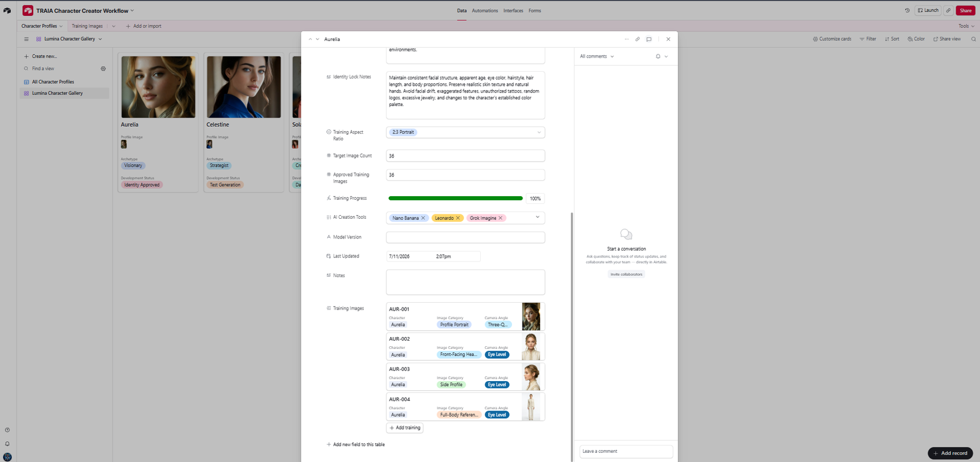
Task: Open AUR-003 thumbnail image
Action: [x=531, y=377]
